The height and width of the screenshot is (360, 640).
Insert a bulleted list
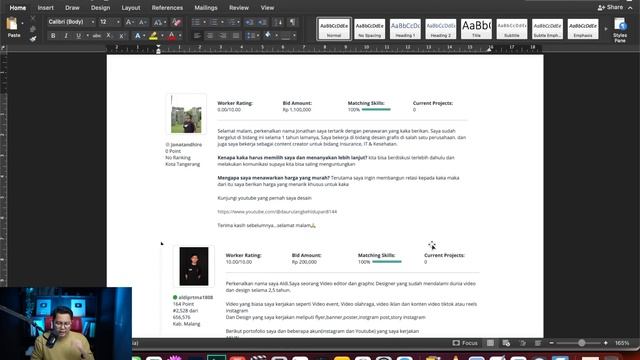coord(196,22)
